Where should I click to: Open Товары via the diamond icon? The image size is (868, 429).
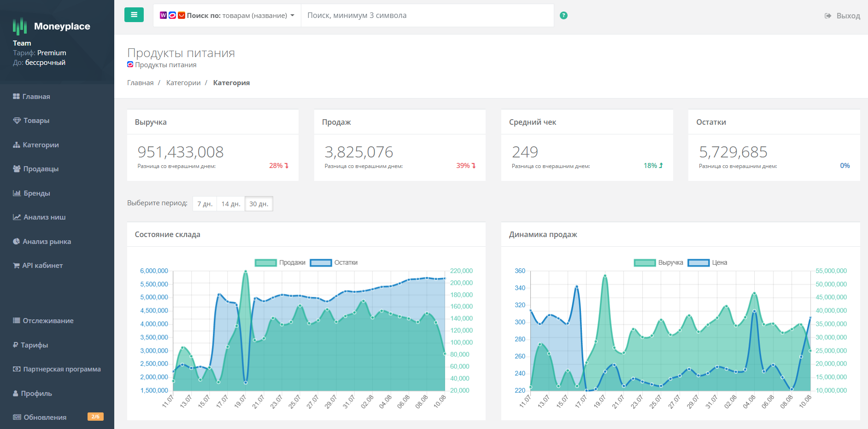click(x=17, y=121)
